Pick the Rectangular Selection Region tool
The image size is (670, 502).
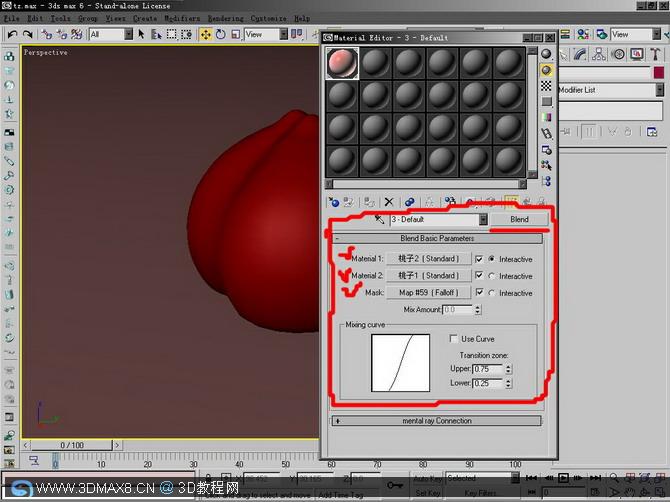[x=171, y=34]
